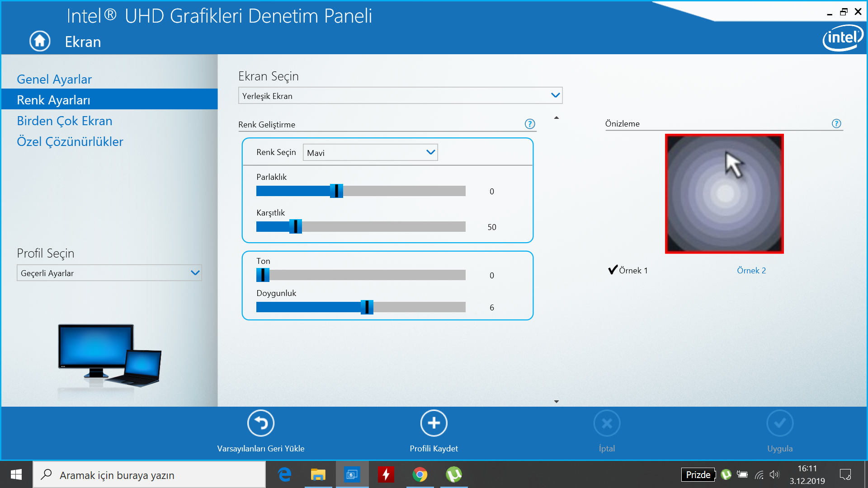The image size is (868, 488).
Task: Open the Profil Seçin dropdown
Action: pyautogui.click(x=109, y=273)
